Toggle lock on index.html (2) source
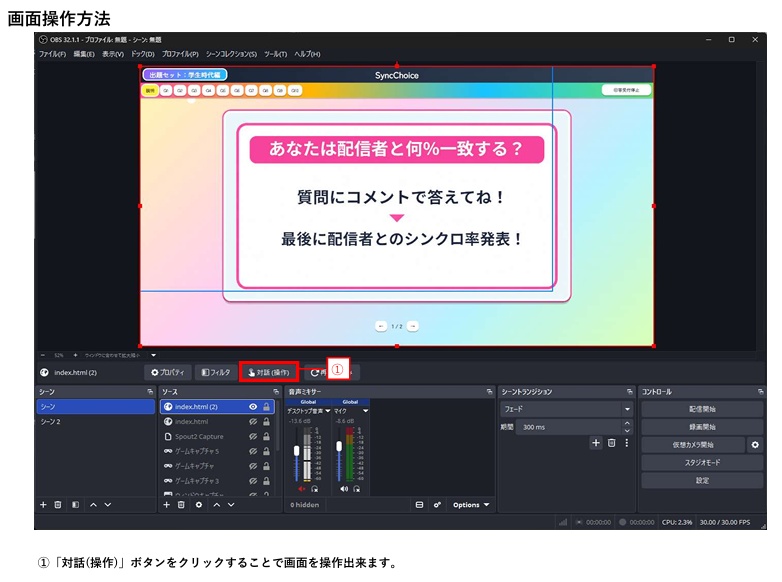The height and width of the screenshot is (582, 782). (x=266, y=407)
